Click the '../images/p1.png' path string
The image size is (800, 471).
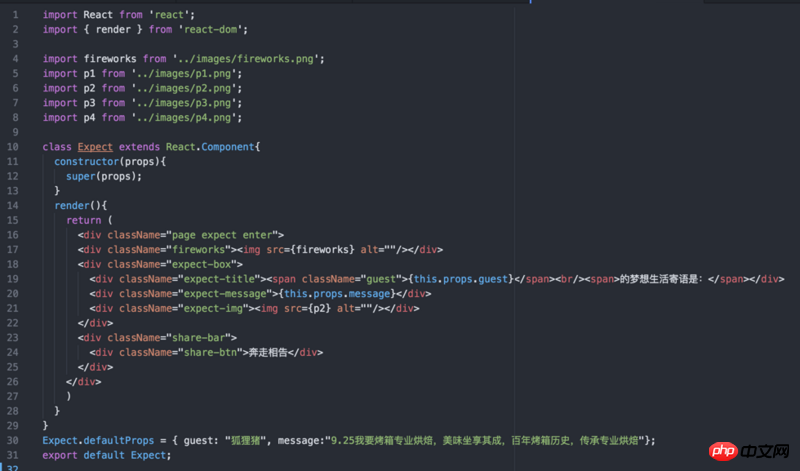tap(184, 74)
